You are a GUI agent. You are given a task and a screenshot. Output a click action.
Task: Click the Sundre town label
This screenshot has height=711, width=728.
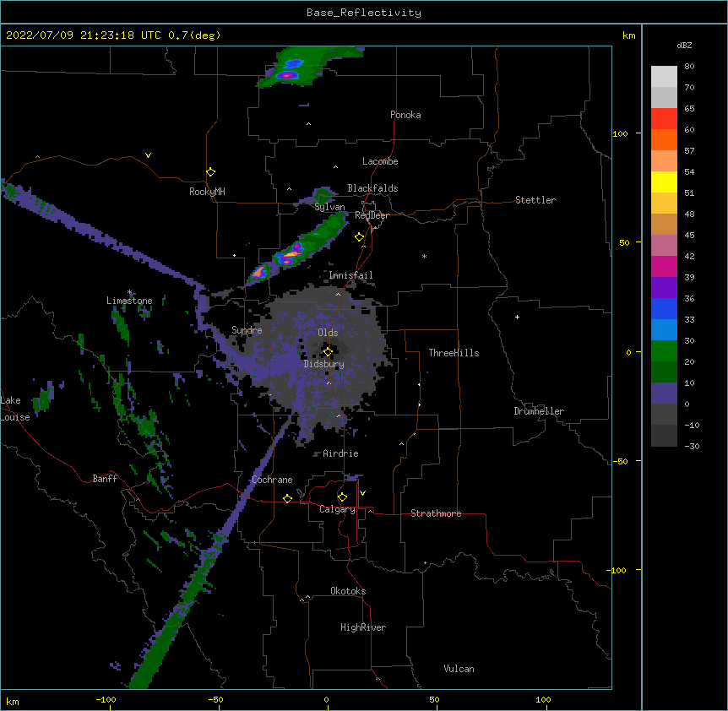coord(247,330)
